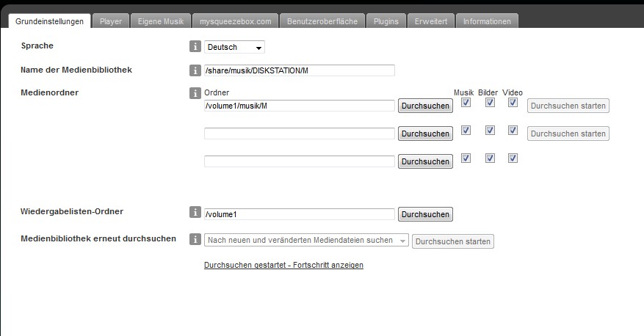644x336 pixels.
Task: Toggle Bilder checkbox in first folder row
Action: [490, 103]
